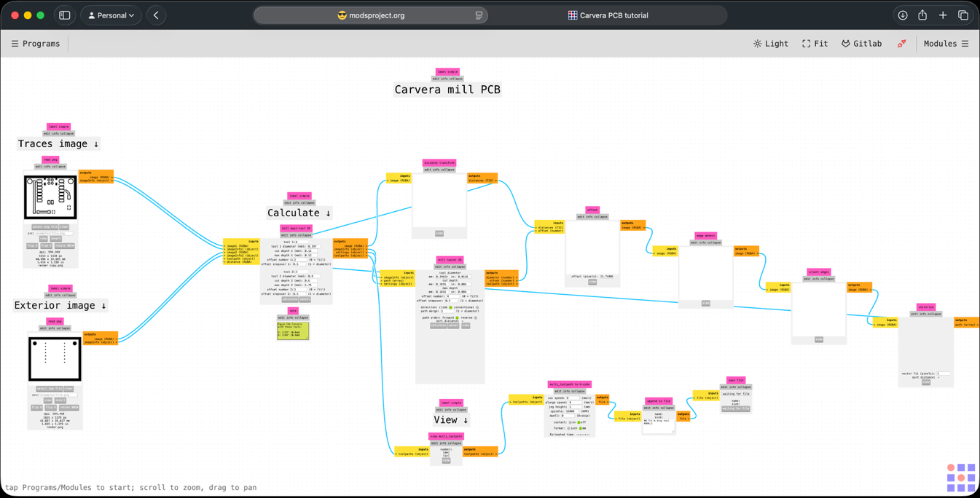Image resolution: width=980 pixels, height=498 pixels.
Task: Open the Modules menu
Action: [x=946, y=44]
